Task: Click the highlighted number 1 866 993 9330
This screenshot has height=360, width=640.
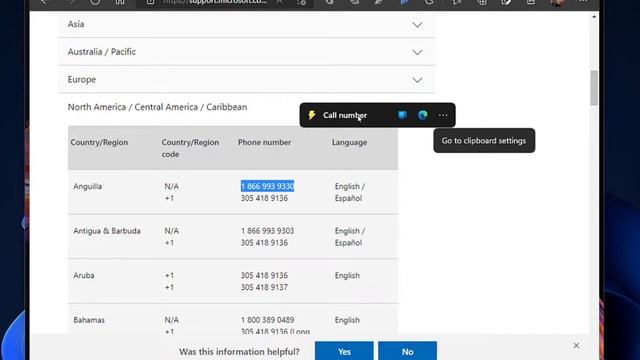Action: (267, 186)
